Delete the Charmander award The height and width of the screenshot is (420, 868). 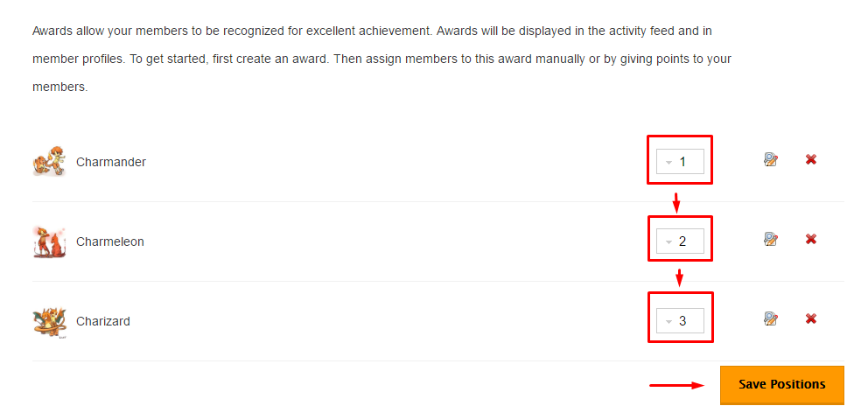click(x=811, y=160)
